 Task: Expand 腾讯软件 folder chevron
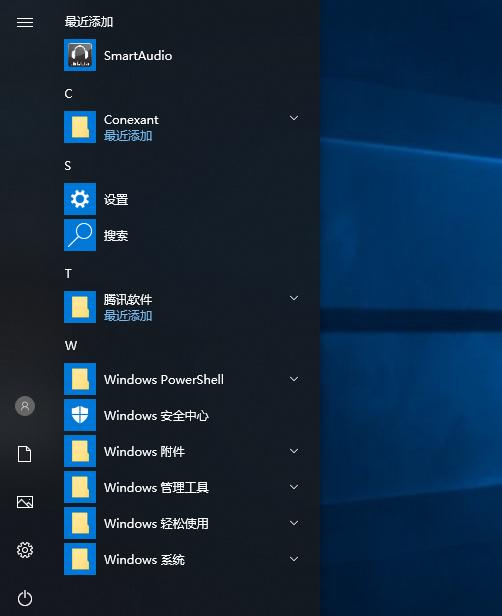tap(294, 298)
